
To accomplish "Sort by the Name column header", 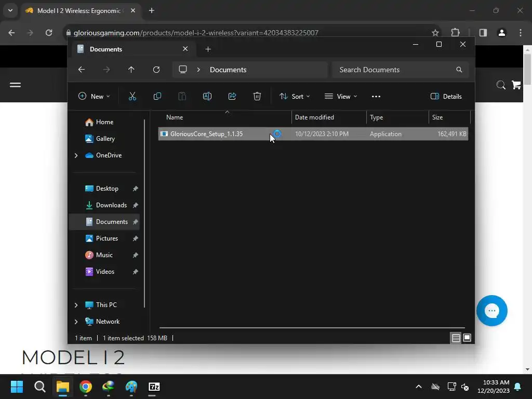I will click(224, 117).
